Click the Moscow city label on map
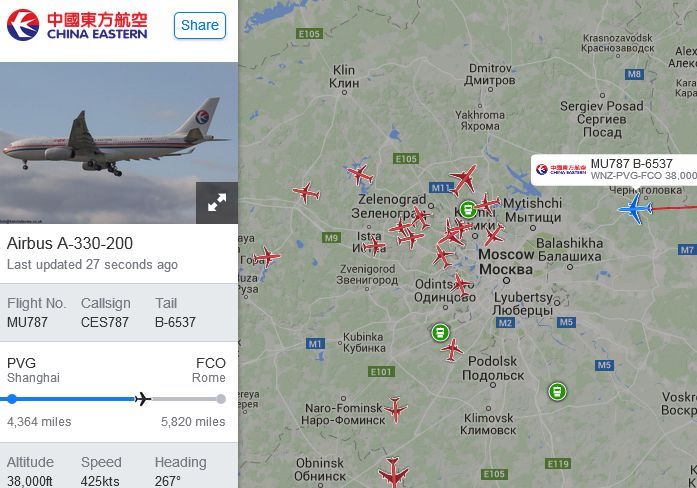Screen dimensions: 697x488 click(506, 262)
